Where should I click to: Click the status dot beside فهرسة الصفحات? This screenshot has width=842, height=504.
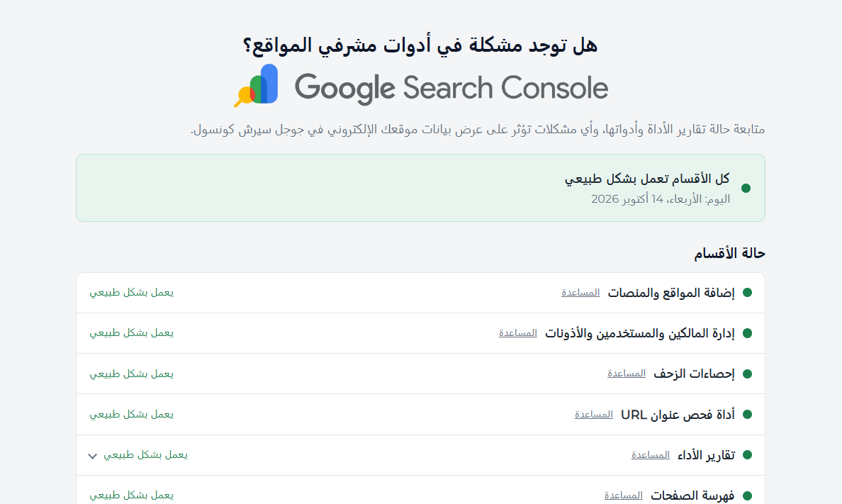click(x=747, y=495)
